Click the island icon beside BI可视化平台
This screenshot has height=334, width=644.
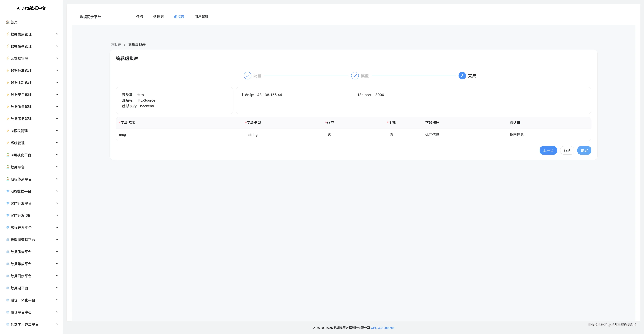(8, 155)
